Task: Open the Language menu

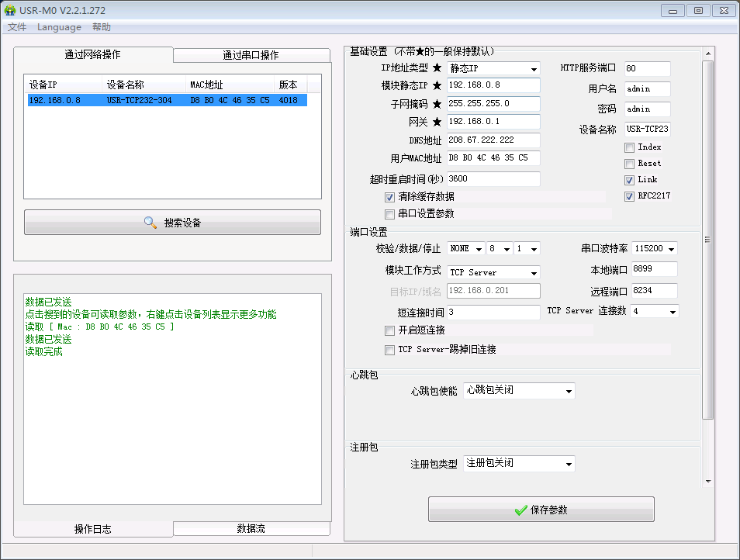Action: click(59, 27)
